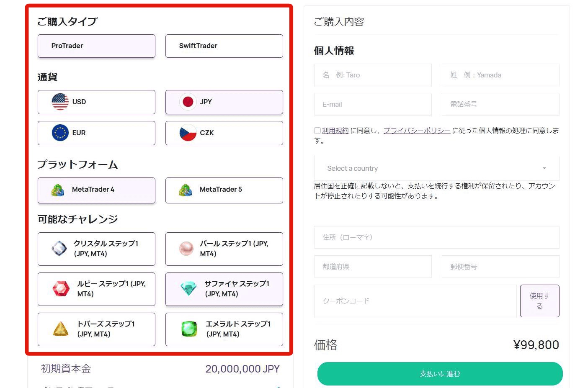Click the MetaTrader 4 logo icon
The width and height of the screenshot is (588, 388).
point(58,190)
